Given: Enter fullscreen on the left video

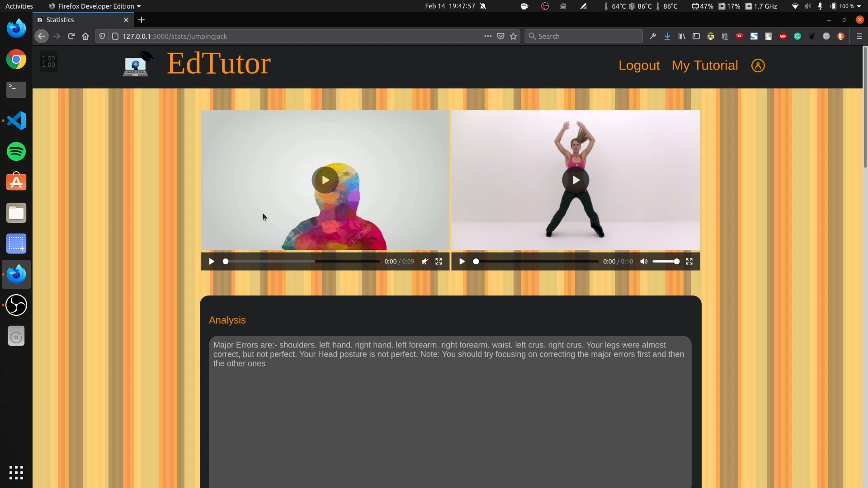Looking at the screenshot, I should pyautogui.click(x=438, y=262).
